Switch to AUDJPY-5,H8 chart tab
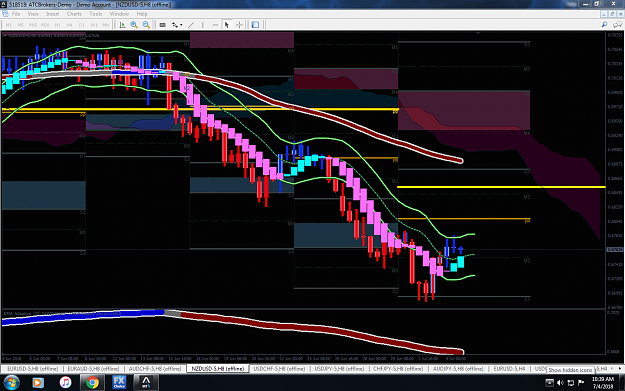Screen dimensions: 625x391 click(x=458, y=369)
